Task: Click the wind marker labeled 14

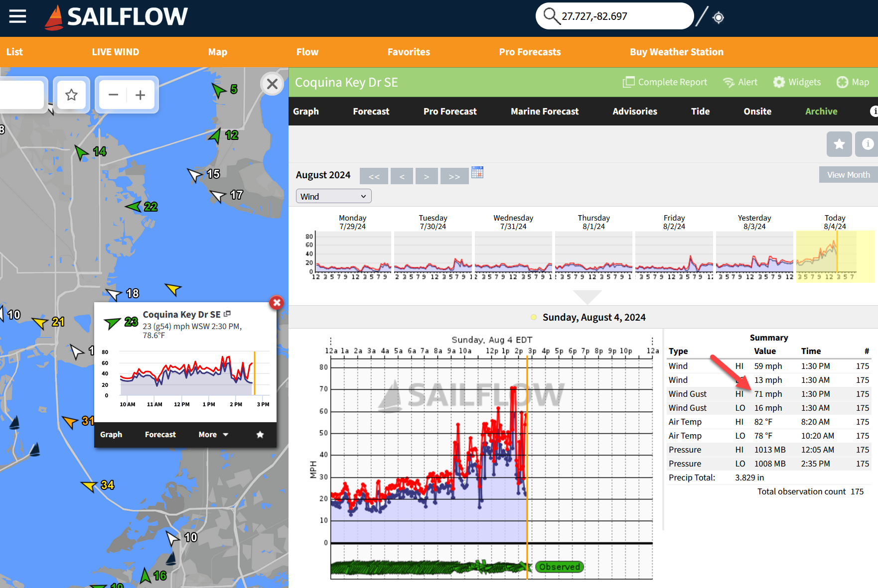Action: 90,151
